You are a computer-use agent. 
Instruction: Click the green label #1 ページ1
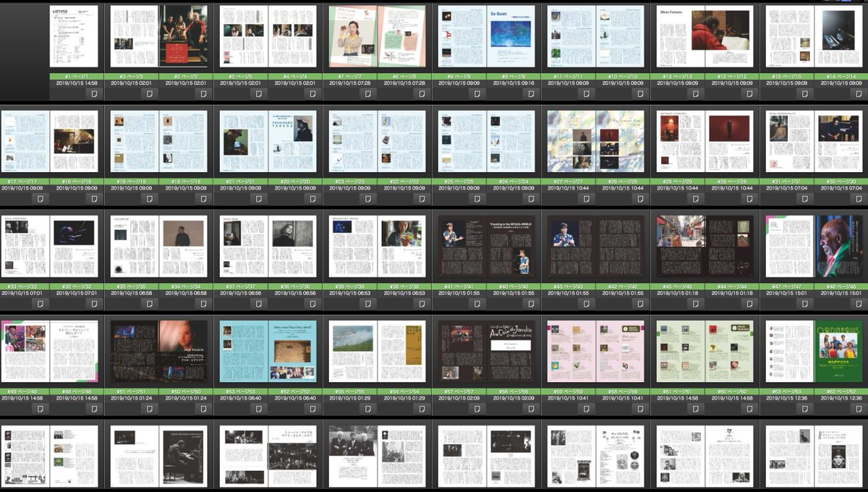[77, 76]
